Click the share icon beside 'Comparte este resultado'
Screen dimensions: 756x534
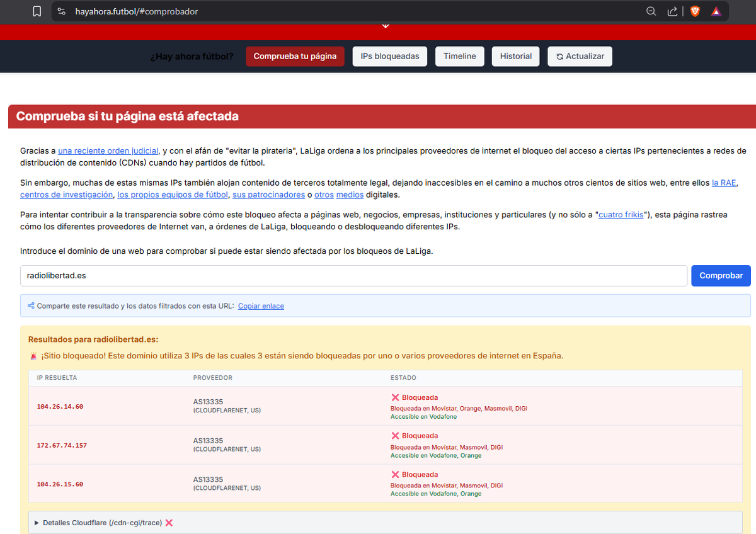31,306
